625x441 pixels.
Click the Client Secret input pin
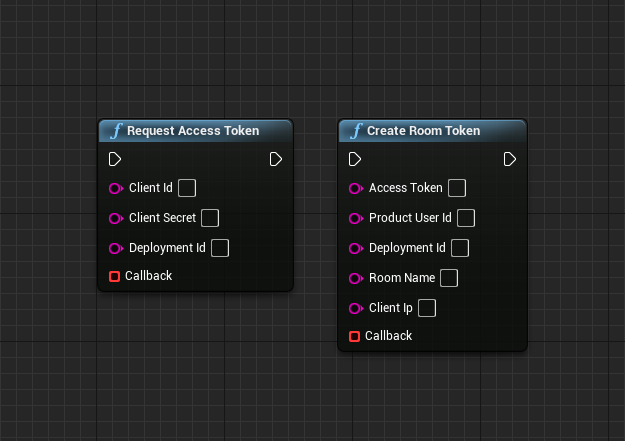(115, 218)
